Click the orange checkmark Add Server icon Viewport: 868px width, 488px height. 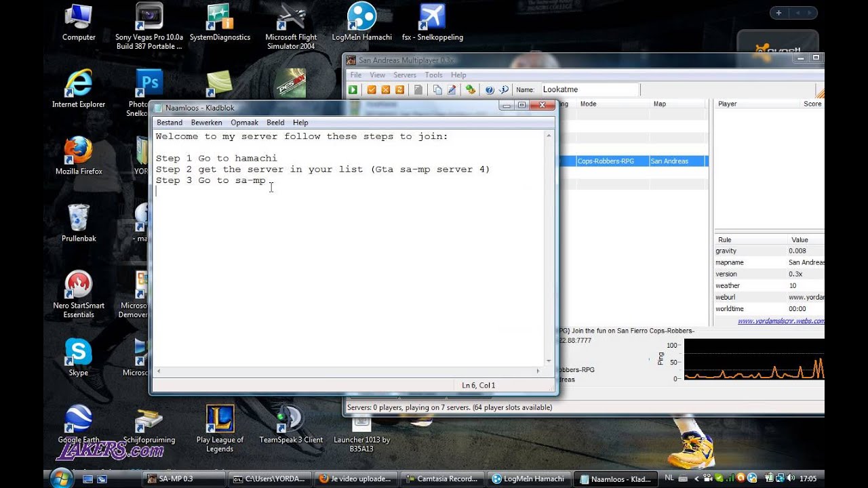coord(372,89)
